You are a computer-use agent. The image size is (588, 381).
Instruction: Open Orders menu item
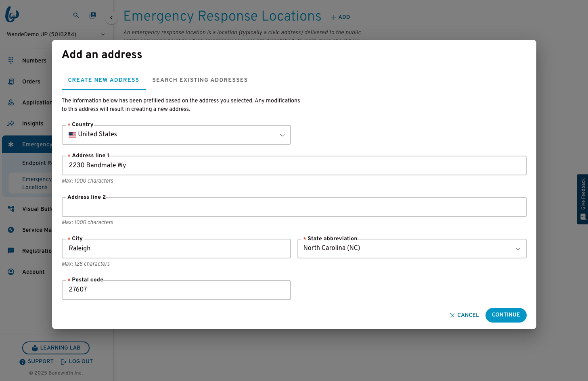click(x=31, y=82)
